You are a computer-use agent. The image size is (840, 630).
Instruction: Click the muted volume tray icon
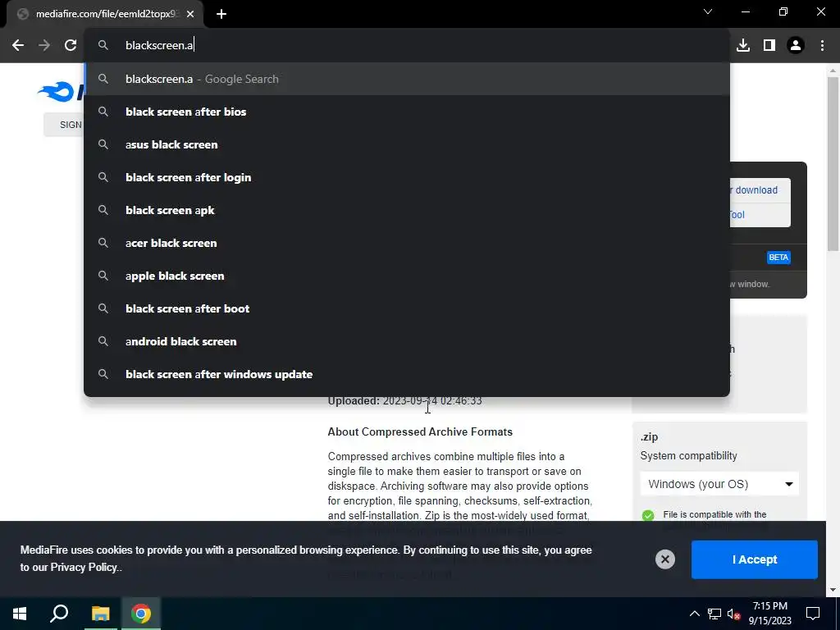(x=733, y=614)
